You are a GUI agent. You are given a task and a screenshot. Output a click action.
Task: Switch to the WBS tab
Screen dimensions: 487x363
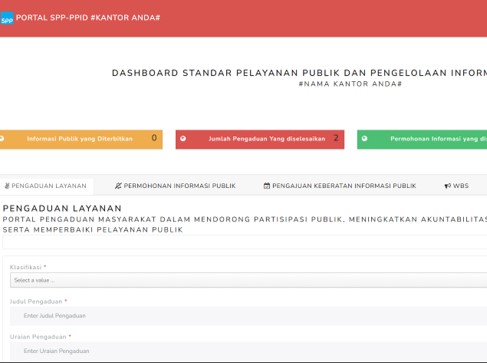tap(457, 186)
